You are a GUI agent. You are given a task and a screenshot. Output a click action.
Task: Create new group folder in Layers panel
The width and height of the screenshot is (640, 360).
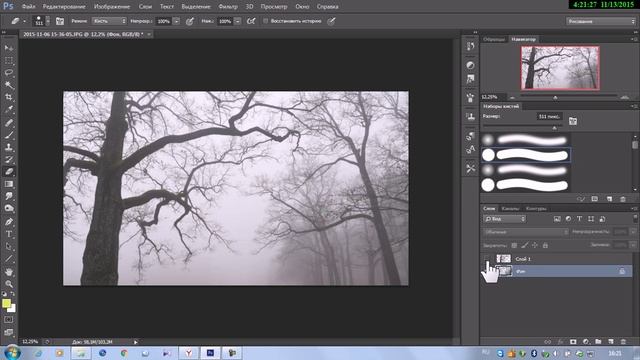pos(598,342)
